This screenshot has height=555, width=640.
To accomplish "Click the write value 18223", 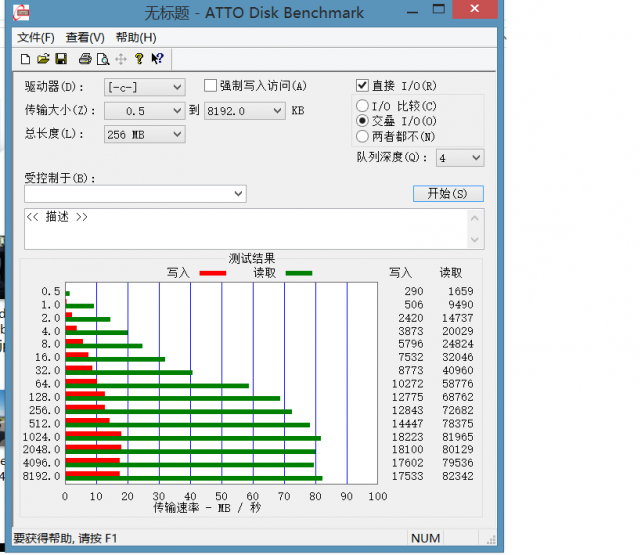I will (x=408, y=437).
